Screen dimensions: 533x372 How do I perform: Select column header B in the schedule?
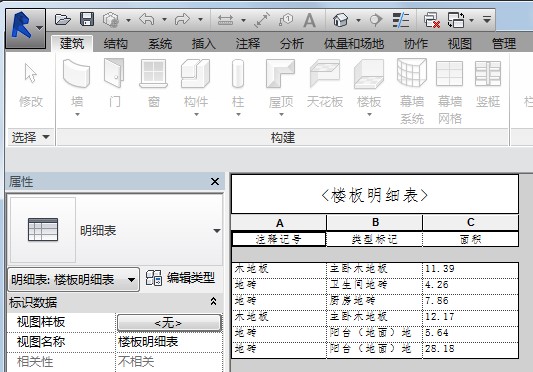[x=375, y=222]
